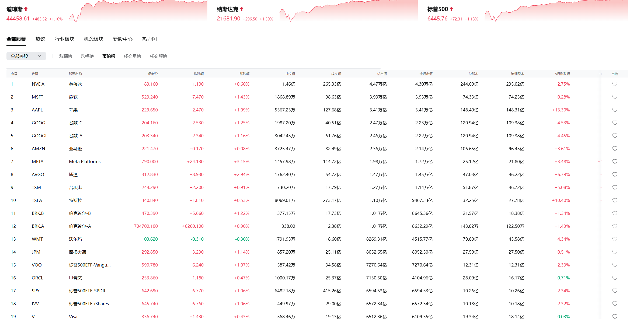Click 摩根大通 stock name
The image size is (644, 319).
[x=78, y=252]
